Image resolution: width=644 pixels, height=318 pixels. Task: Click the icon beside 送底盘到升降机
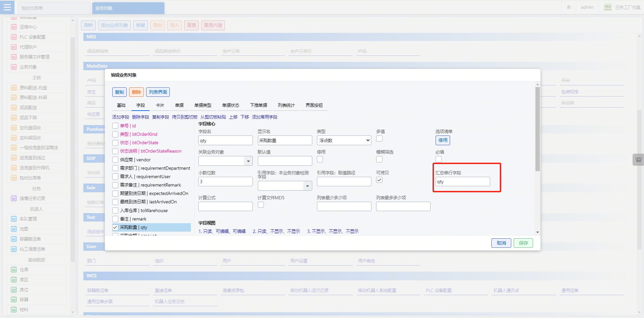point(14,168)
